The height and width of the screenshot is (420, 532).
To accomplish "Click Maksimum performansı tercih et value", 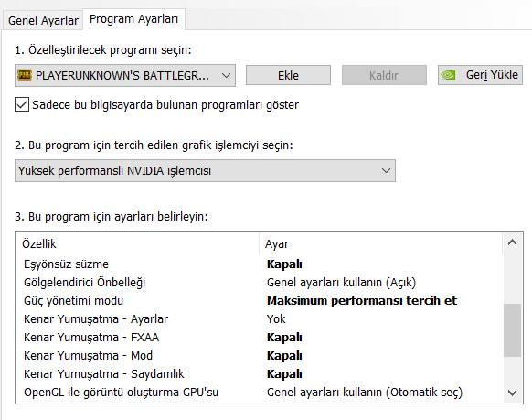I will pyautogui.click(x=362, y=301).
